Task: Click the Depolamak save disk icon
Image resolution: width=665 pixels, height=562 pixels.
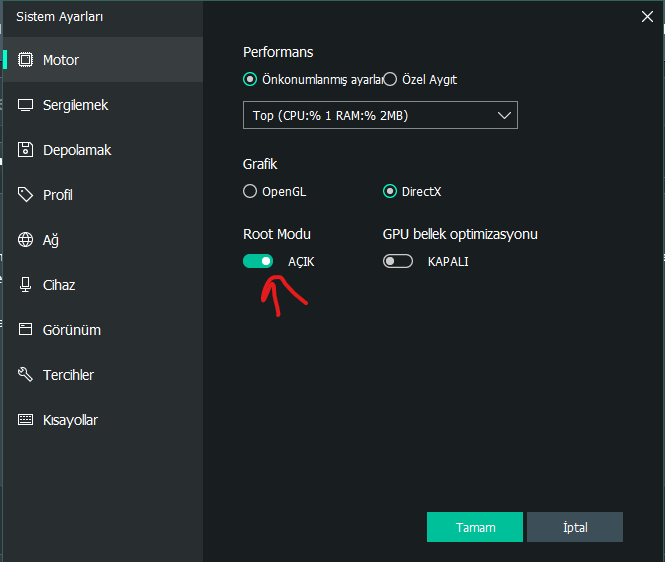Action: pos(25,150)
